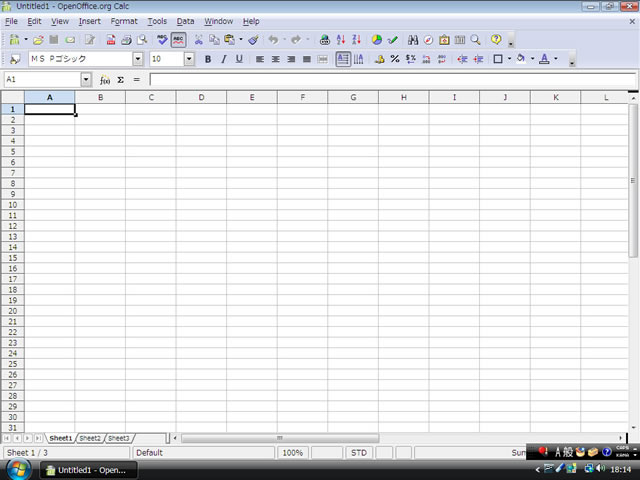Viewport: 640px width, 480px height.
Task: Toggle bold formatting
Action: click(208, 59)
